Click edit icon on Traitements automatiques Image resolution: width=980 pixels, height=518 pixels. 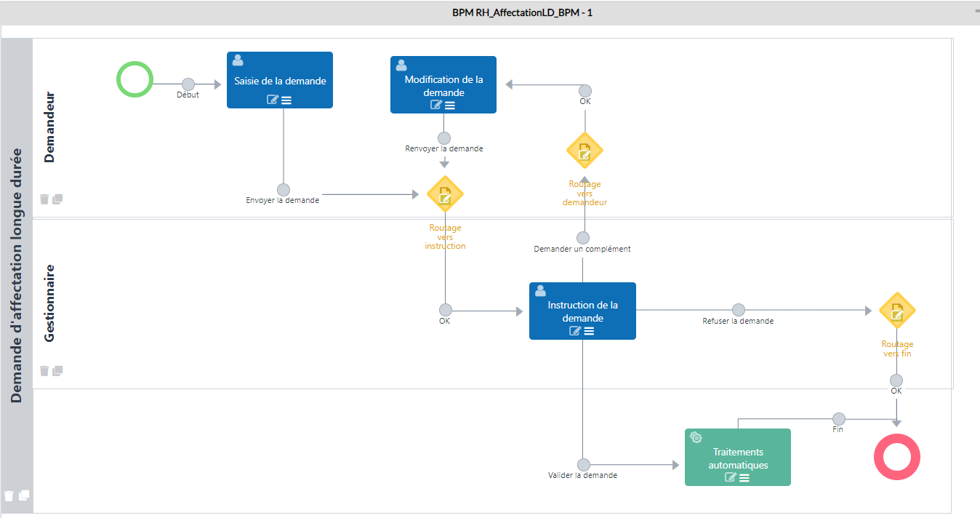[x=731, y=477]
